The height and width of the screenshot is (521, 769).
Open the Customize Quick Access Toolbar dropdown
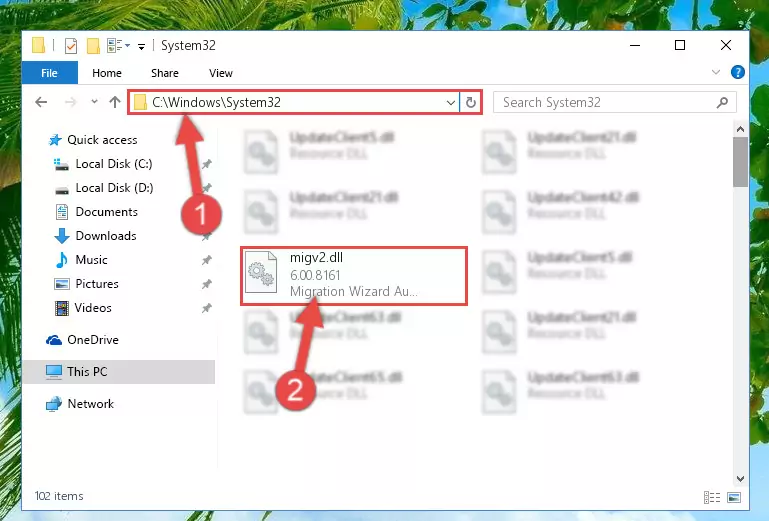[x=141, y=47]
